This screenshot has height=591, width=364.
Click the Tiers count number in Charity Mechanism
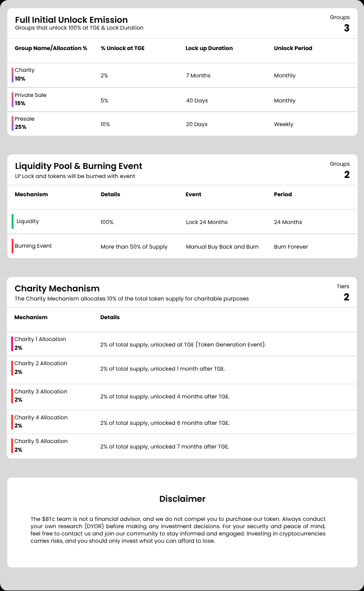click(x=346, y=297)
